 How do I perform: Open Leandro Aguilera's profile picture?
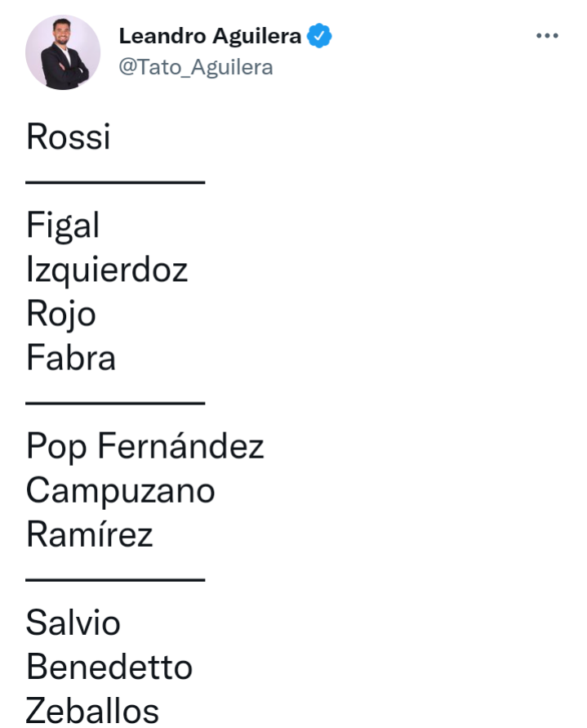tap(63, 52)
